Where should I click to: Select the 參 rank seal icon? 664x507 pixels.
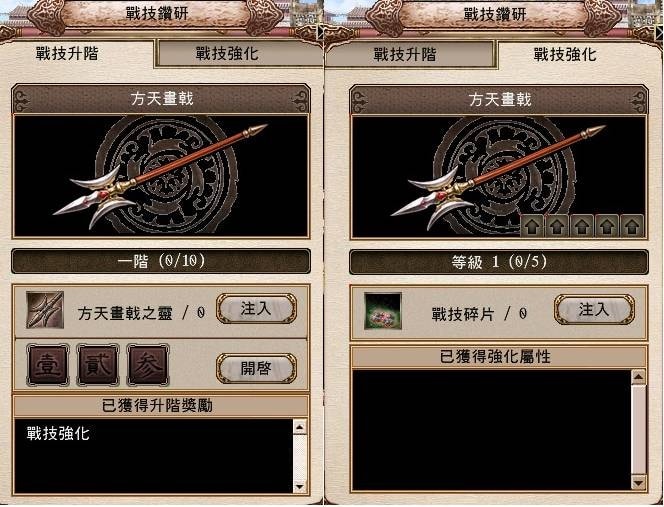pyautogui.click(x=148, y=365)
